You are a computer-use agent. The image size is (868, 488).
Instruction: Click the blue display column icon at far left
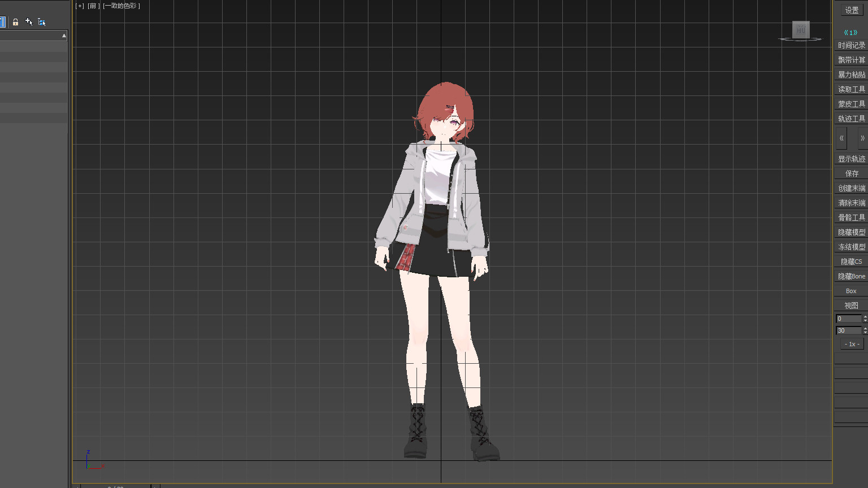(2, 22)
